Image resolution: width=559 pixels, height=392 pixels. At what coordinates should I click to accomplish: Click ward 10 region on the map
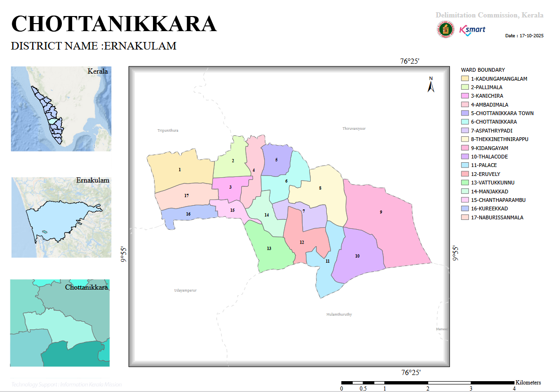pos(357,256)
